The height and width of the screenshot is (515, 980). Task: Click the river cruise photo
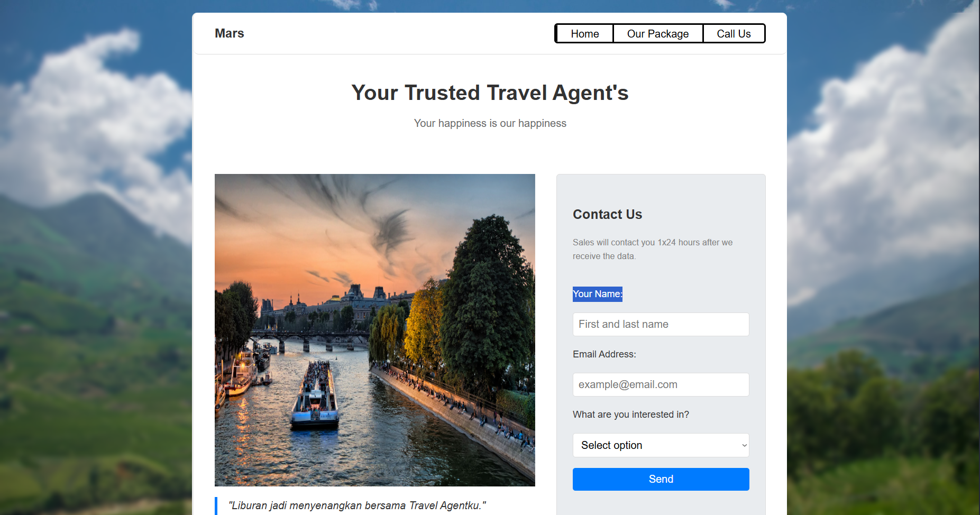point(375,330)
